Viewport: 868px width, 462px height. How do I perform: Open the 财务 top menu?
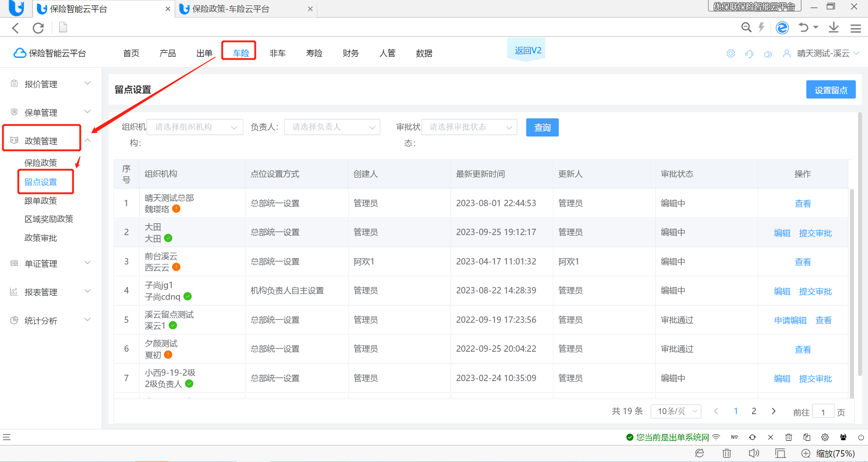coord(351,53)
